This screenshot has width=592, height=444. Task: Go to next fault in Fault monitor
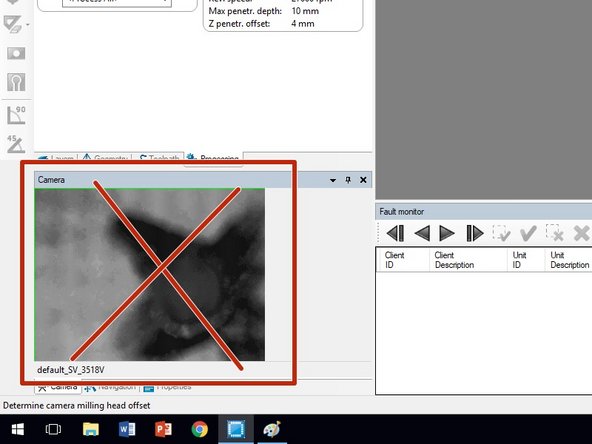[x=447, y=233]
